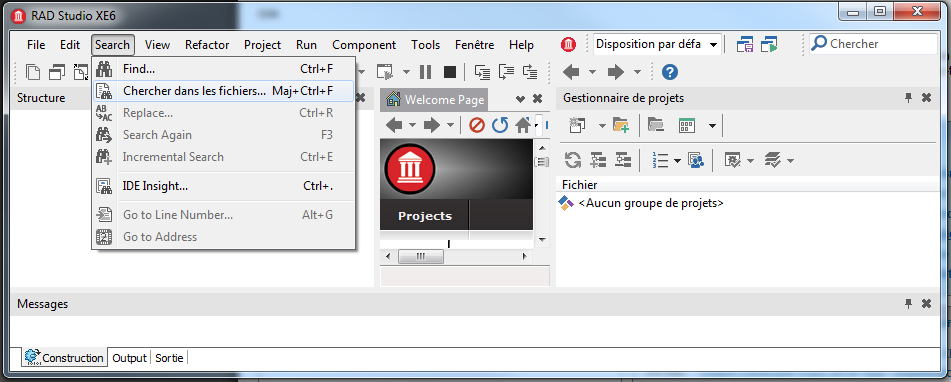Toggle pin on Messages panel

coord(909,303)
